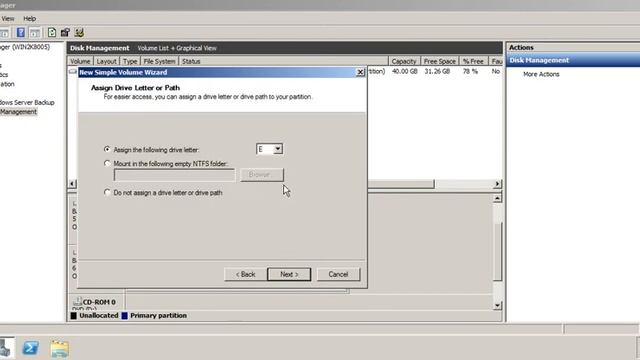Click the horizontal scrollbar thumb in volume list
Screen dimensions: 640x360
(x=401, y=184)
